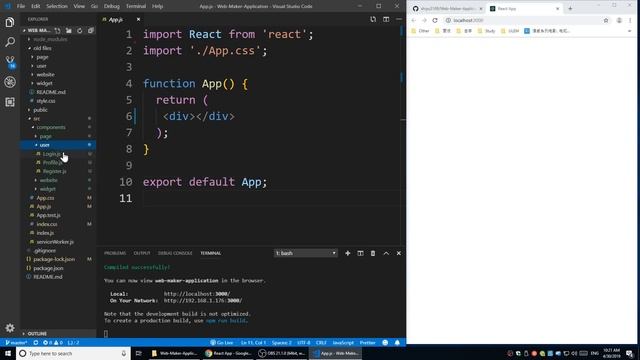Open Register.js in the Explorer
This screenshot has width=640, height=360.
54,171
